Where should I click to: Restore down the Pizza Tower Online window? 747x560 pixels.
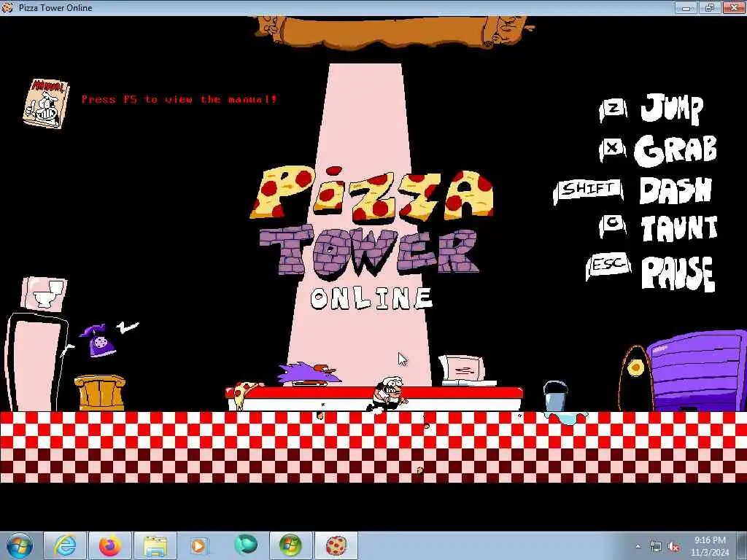[710, 7]
